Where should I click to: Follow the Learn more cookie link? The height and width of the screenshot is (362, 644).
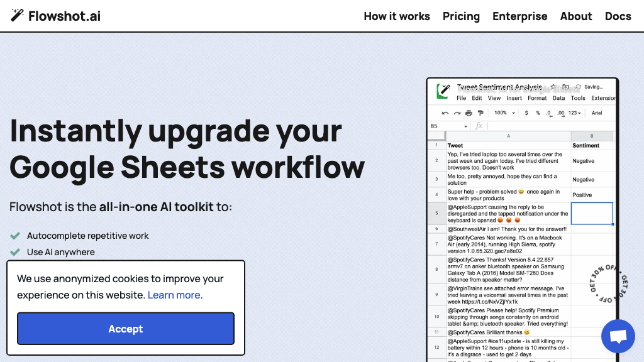pyautogui.click(x=174, y=295)
